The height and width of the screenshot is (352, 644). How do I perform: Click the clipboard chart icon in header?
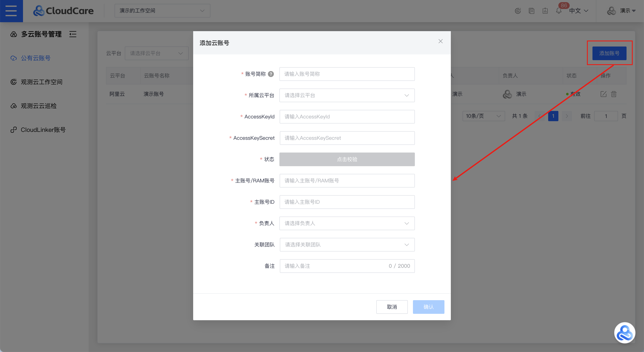(x=545, y=11)
